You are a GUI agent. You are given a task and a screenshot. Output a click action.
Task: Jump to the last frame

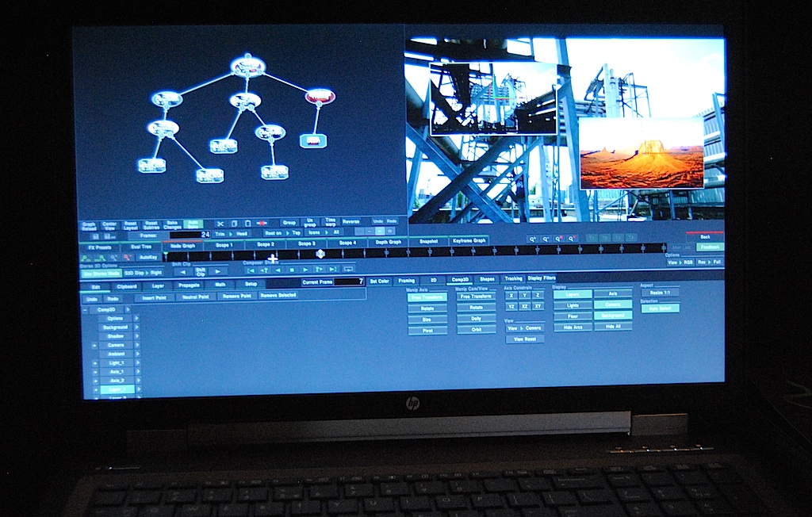click(x=333, y=270)
